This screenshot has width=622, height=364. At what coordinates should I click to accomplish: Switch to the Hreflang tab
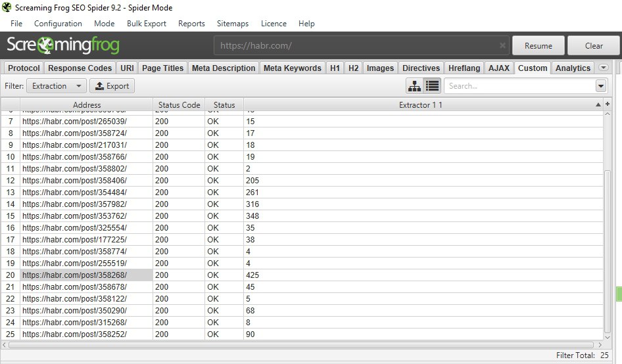[464, 68]
